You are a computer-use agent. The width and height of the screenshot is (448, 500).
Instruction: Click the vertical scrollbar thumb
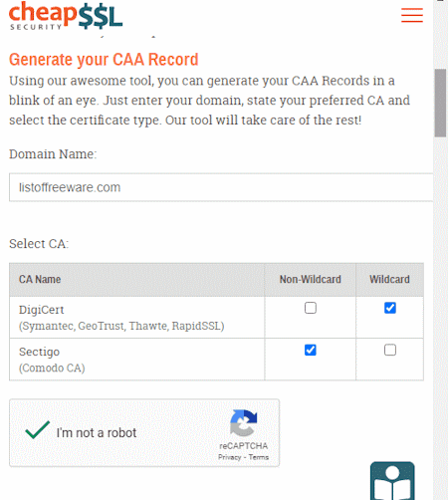pyautogui.click(x=440, y=103)
